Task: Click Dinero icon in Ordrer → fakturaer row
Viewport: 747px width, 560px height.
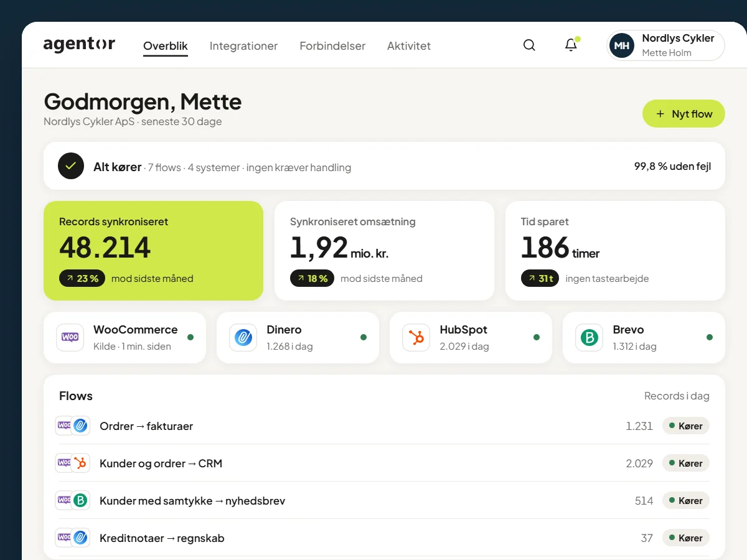Action: (x=80, y=426)
